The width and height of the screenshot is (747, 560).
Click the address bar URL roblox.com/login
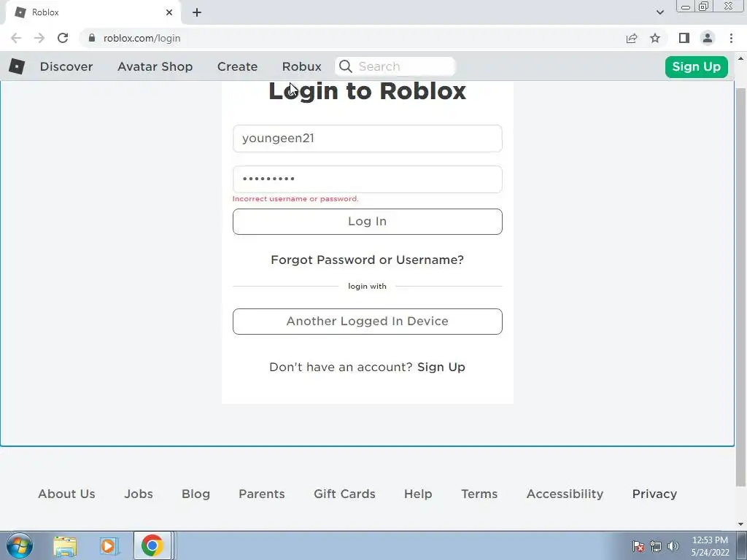[x=142, y=38]
